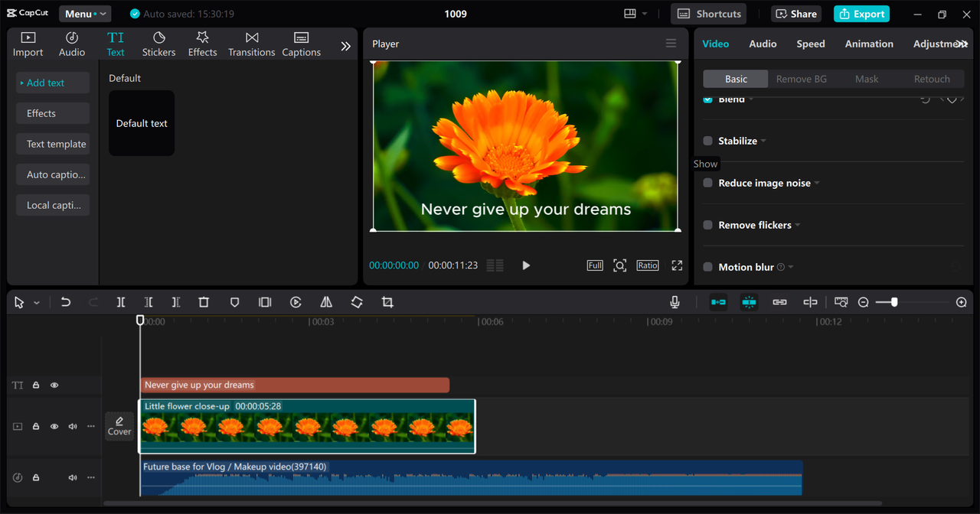Mirror the selected clip
This screenshot has width=980, height=514.
(326, 302)
